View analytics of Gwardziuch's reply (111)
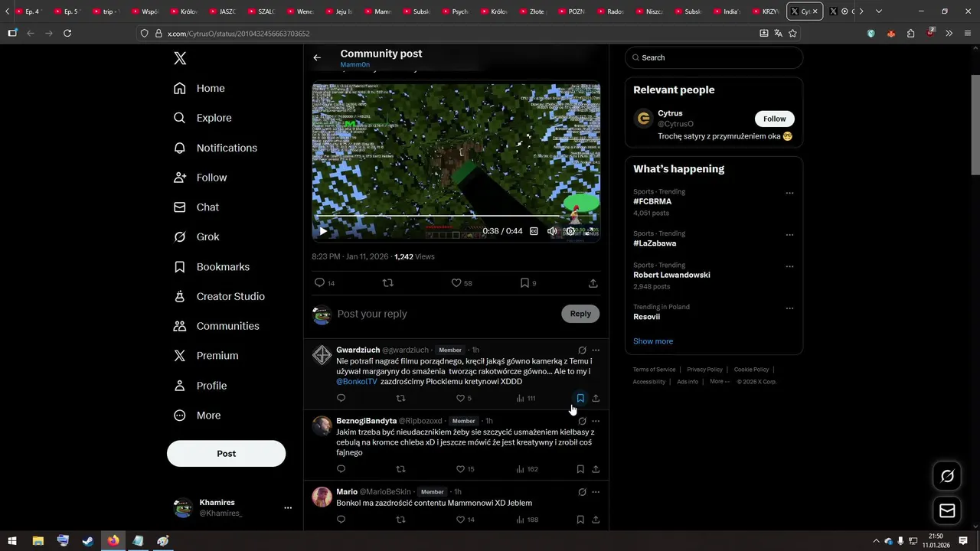Image resolution: width=980 pixels, height=551 pixels. coord(526,398)
